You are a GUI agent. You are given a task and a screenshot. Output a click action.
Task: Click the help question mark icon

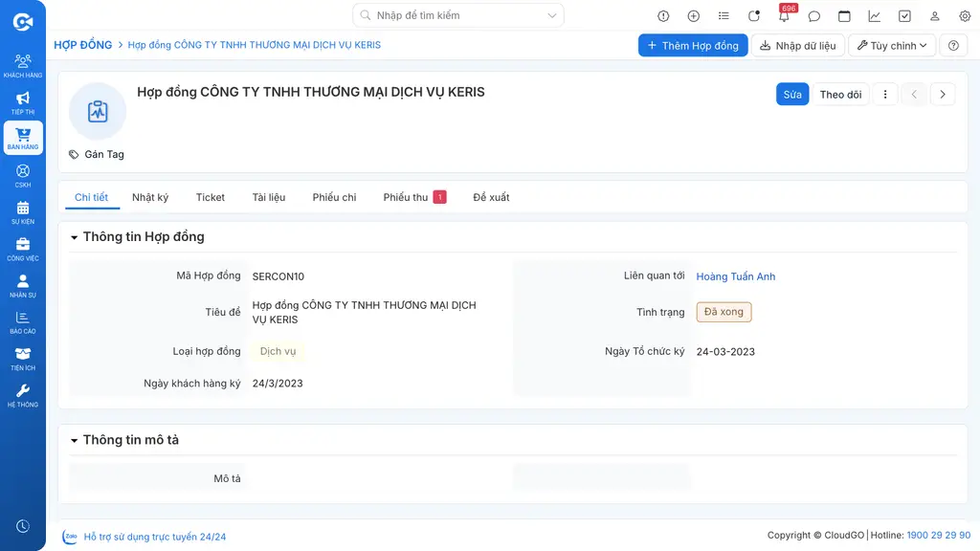coord(953,46)
